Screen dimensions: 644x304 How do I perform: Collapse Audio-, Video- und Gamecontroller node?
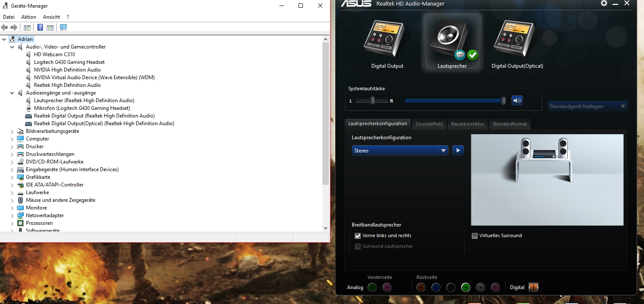(x=12, y=47)
